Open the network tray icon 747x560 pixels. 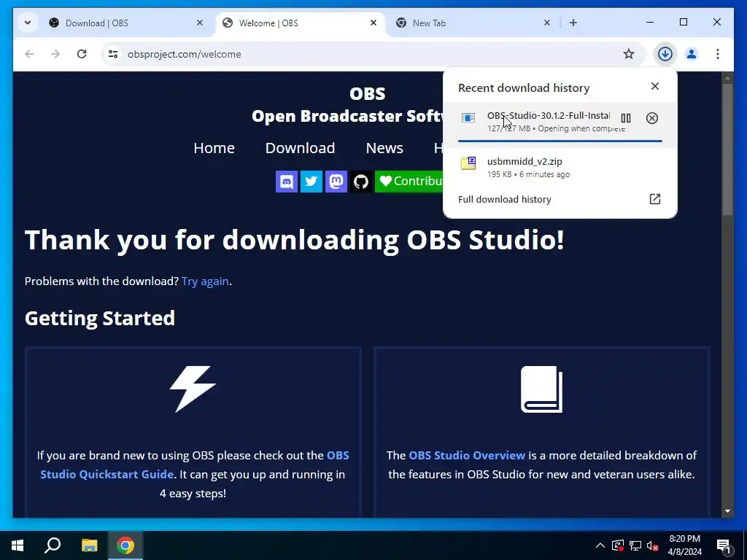click(635, 545)
